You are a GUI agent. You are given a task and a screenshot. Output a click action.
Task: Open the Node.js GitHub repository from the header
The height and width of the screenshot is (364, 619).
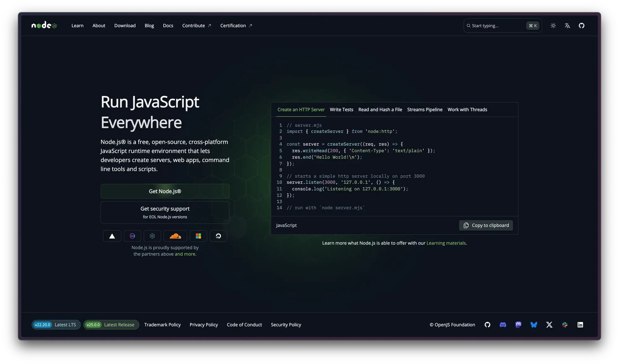(582, 26)
